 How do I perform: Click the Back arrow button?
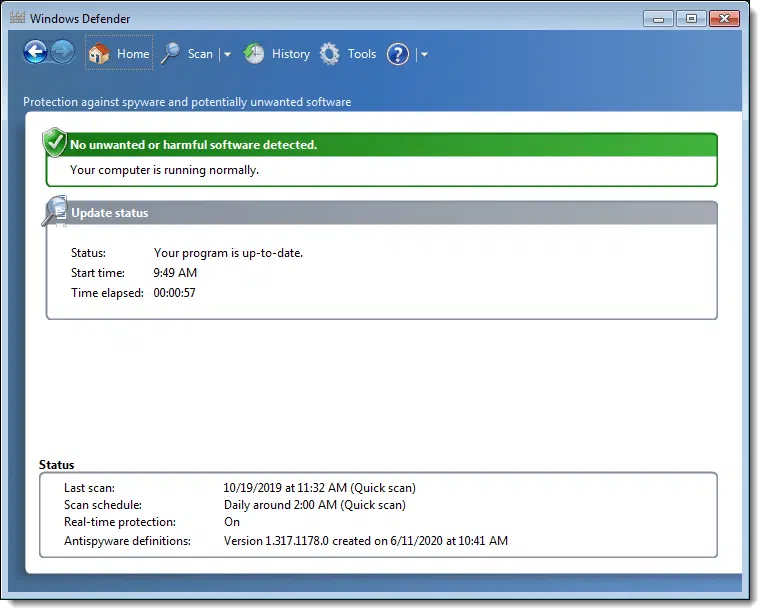coord(36,52)
